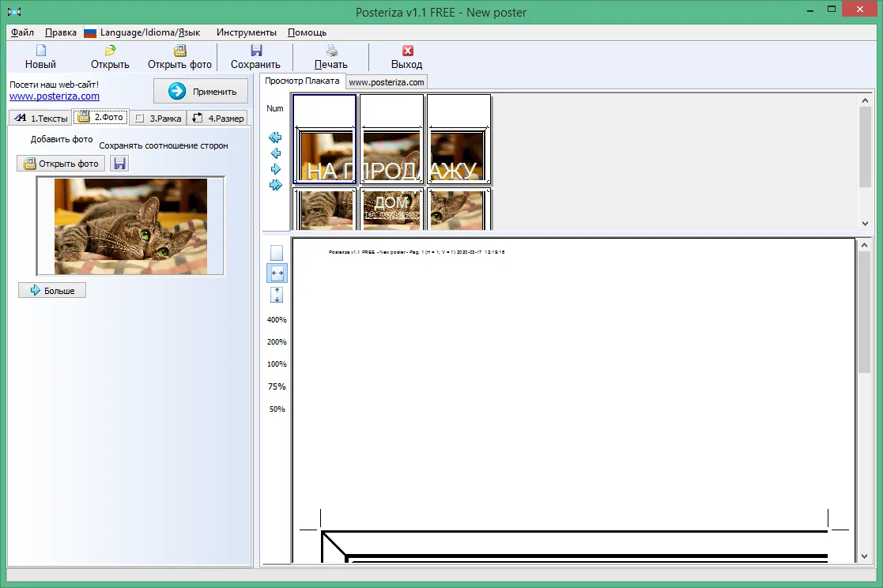Click the floppy disk save photo icon
883x588 pixels.
pyautogui.click(x=119, y=164)
